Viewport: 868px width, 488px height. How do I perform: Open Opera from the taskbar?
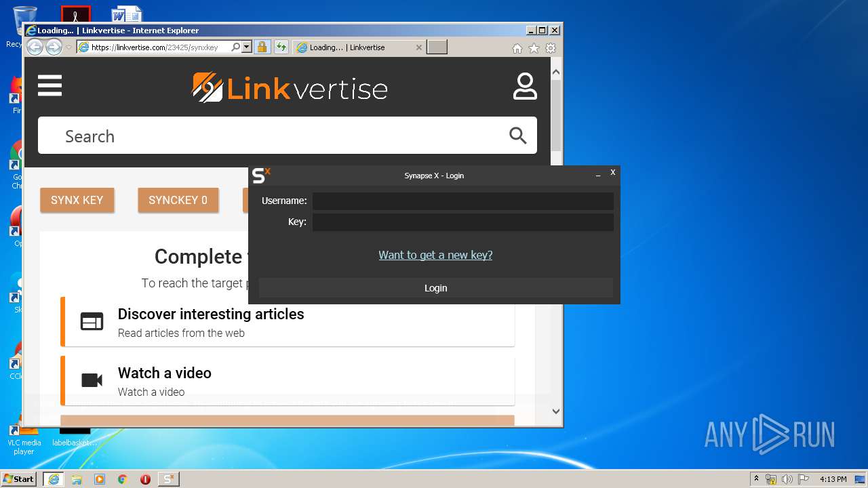pyautogui.click(x=145, y=479)
